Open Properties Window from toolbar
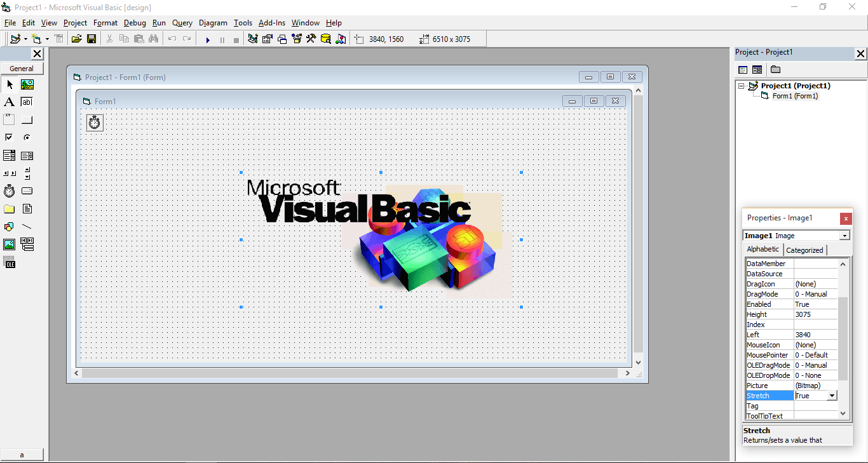This screenshot has width=868, height=463. [268, 39]
